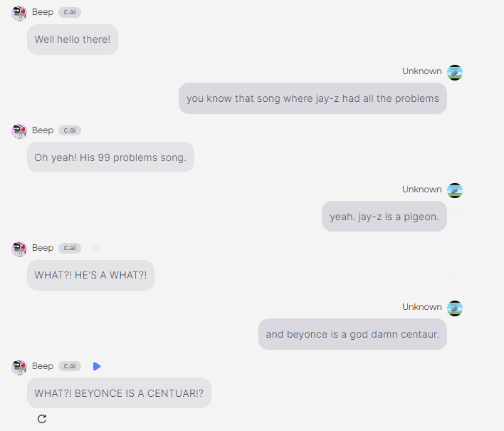Regenerate the last Beep response

click(42, 419)
